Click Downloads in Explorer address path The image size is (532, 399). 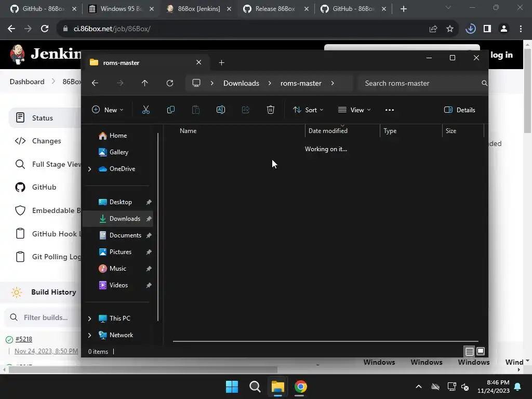pyautogui.click(x=241, y=83)
